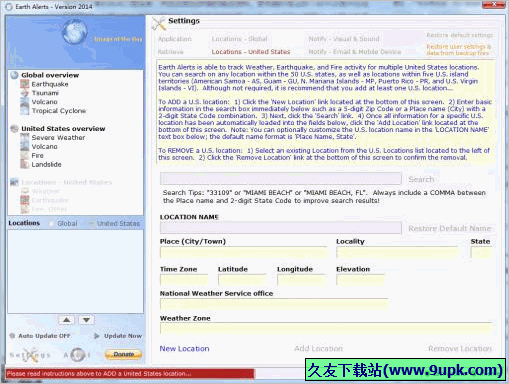Click the greyed Earthquake icon under Locations
The image size is (509, 384).
coord(25,200)
